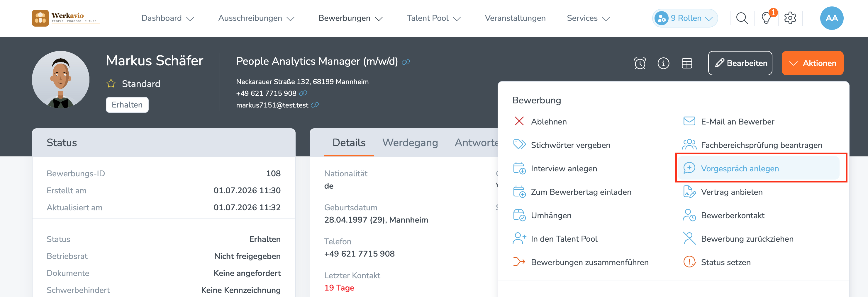Click email markus7151@test.test

coord(272,105)
